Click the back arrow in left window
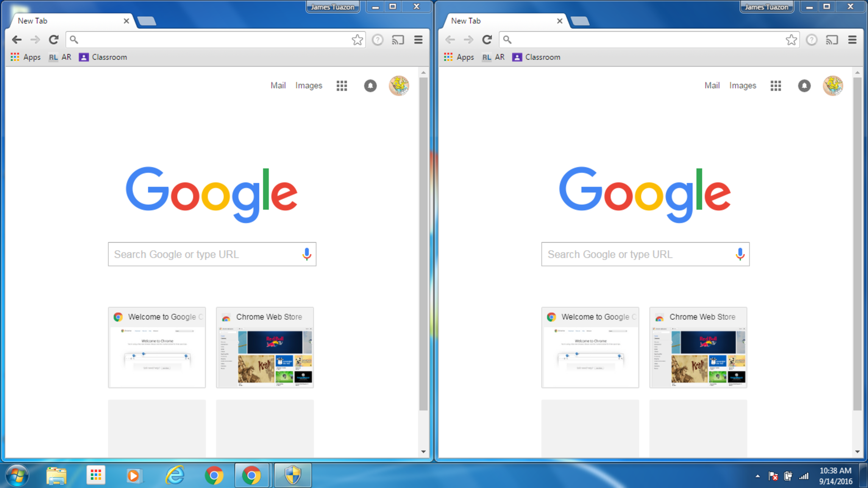The image size is (868, 488). tap(17, 40)
